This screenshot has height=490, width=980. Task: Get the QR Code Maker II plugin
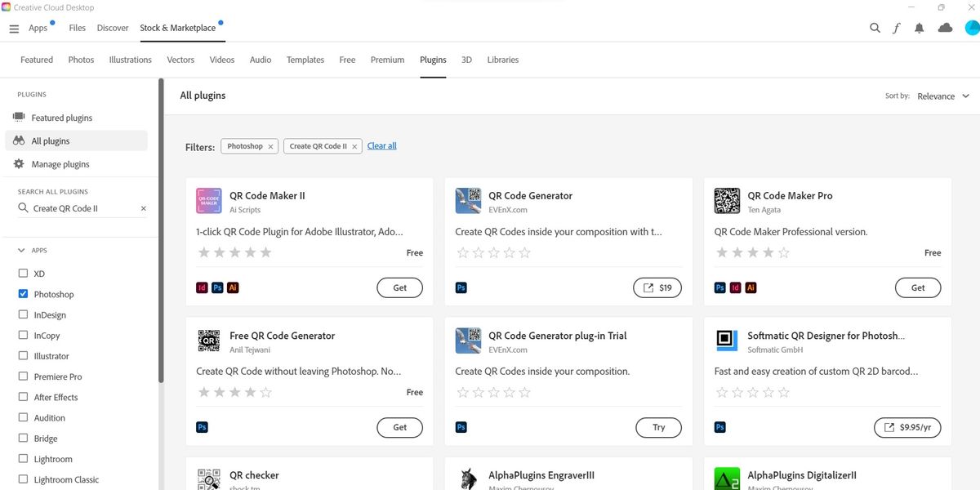click(400, 287)
